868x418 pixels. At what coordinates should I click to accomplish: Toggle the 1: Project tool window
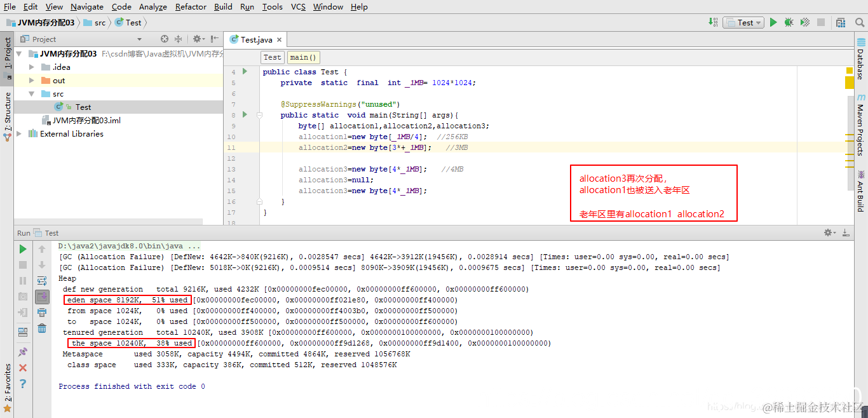[7, 57]
